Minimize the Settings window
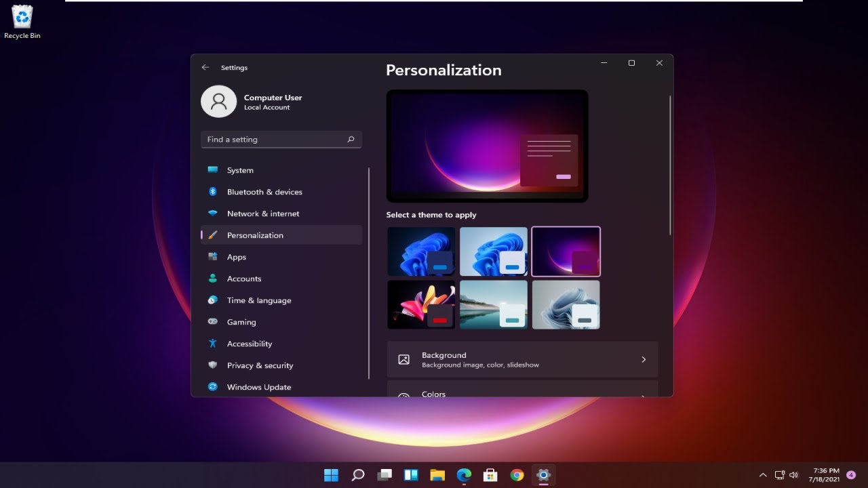Viewport: 868px width, 488px height. pyautogui.click(x=604, y=63)
